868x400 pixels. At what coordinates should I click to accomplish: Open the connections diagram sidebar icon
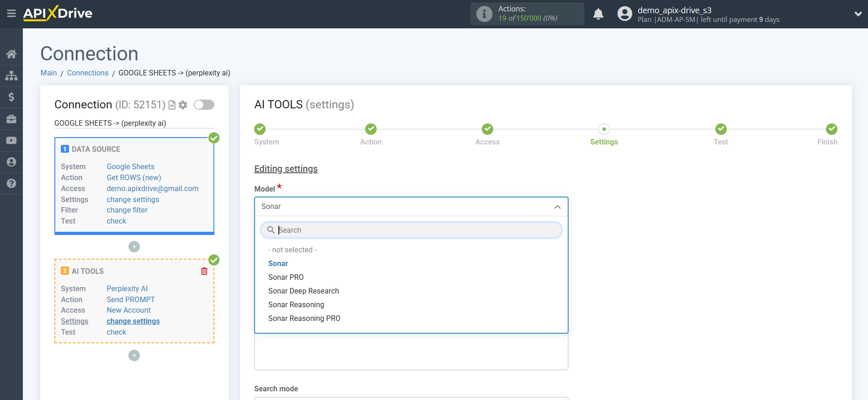[11, 75]
